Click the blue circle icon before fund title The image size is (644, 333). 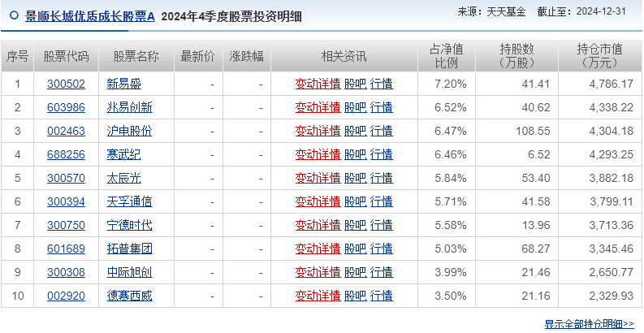[15, 15]
